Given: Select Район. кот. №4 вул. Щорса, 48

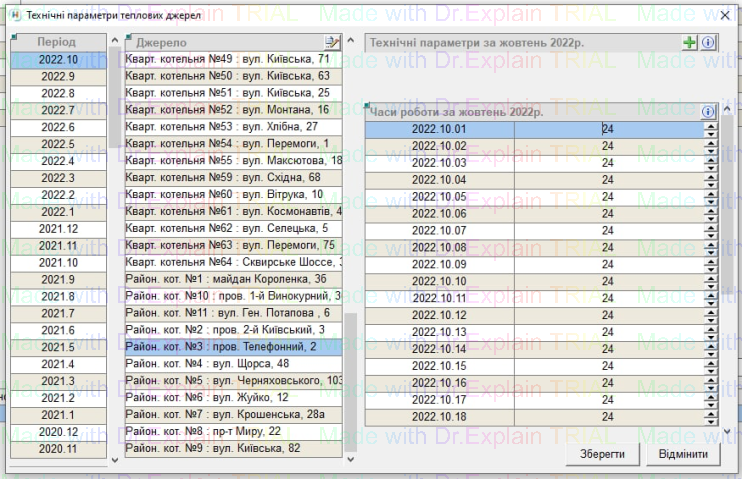Looking at the screenshot, I should click(x=232, y=363).
